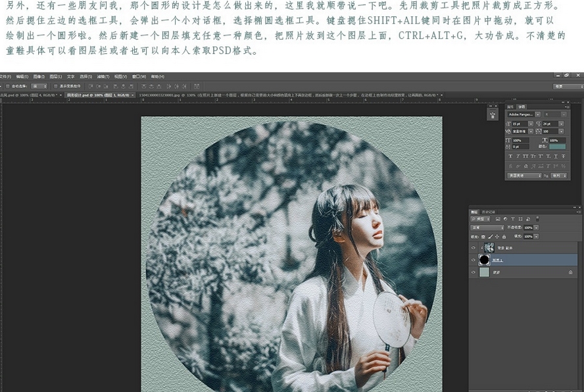Image resolution: width=584 pixels, height=392 pixels.
Task: Toggle subscript text style
Action: pos(548,156)
